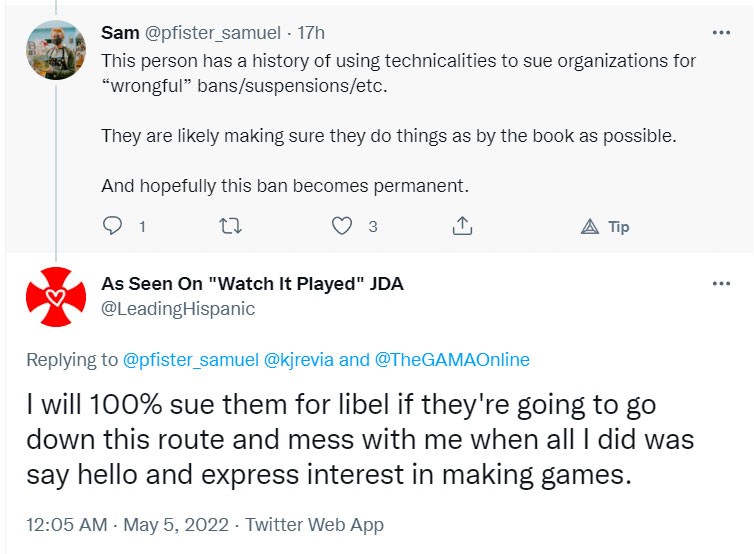Click the Twitter Web App source link
This screenshot has width=754, height=554.
point(314,525)
